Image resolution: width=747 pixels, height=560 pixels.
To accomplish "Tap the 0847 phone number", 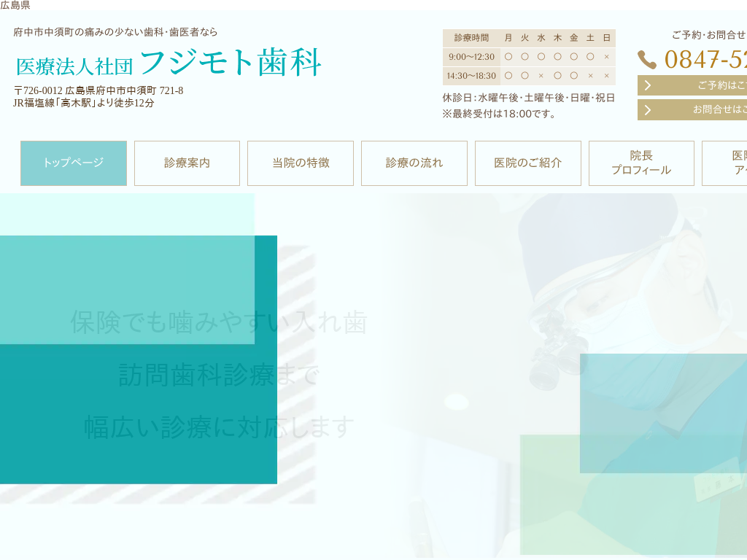I will coord(705,60).
